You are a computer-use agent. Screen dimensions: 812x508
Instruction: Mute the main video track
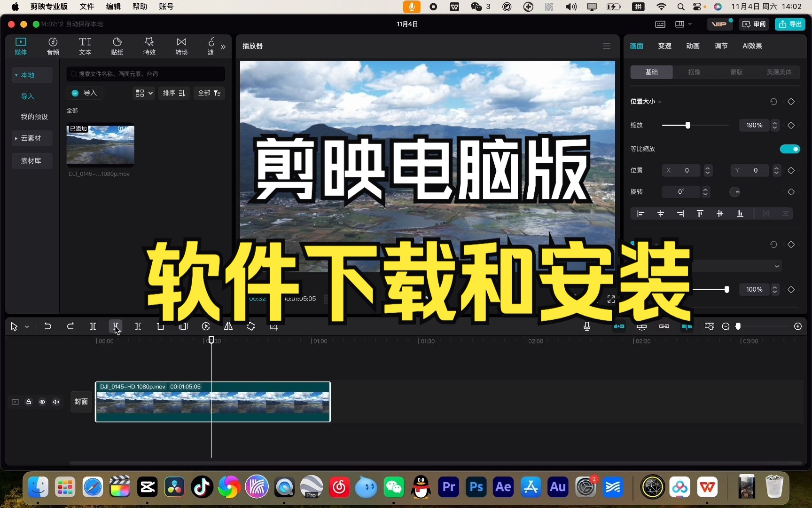(x=56, y=402)
